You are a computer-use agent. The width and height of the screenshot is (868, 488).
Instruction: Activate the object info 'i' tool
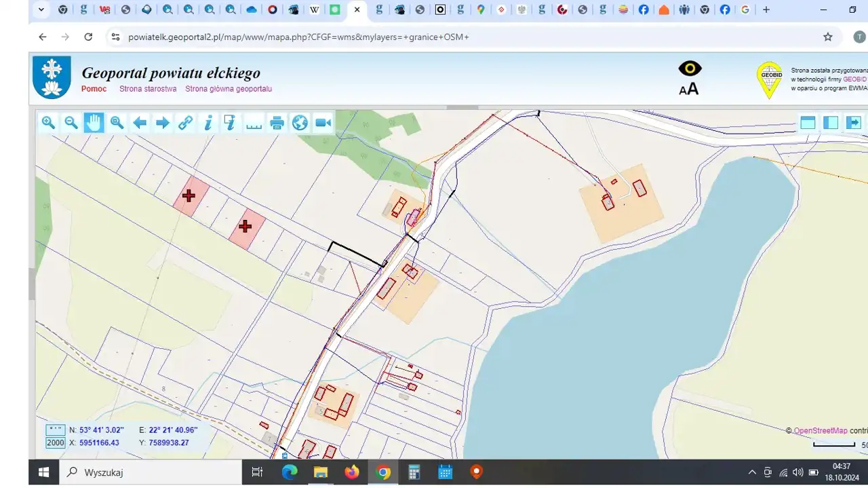pyautogui.click(x=208, y=122)
